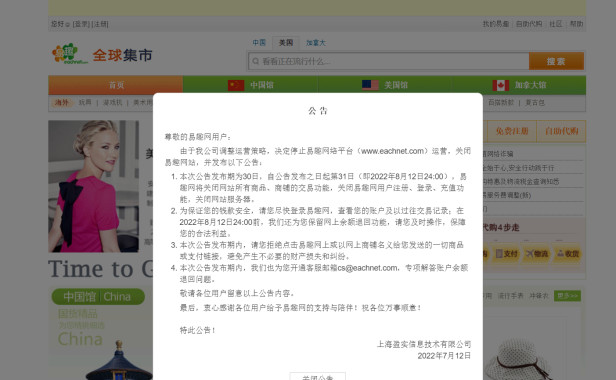
Task: Click the 注册 register link
Action: pyautogui.click(x=100, y=24)
